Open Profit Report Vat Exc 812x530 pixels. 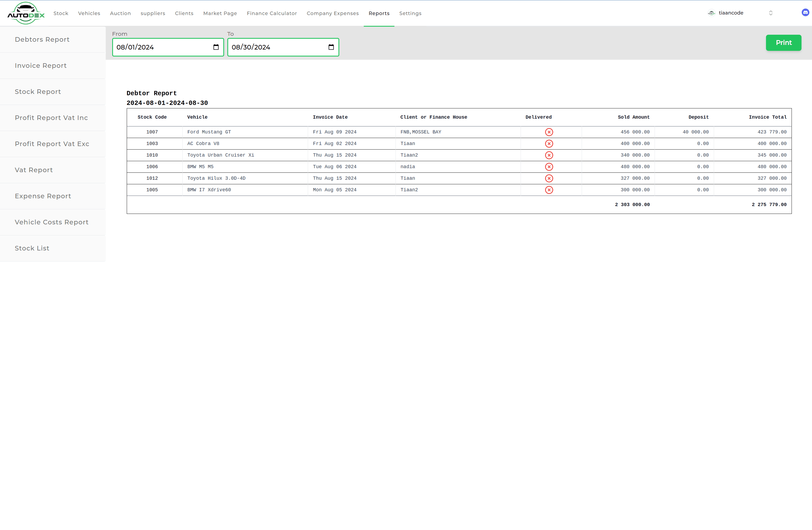click(x=53, y=144)
